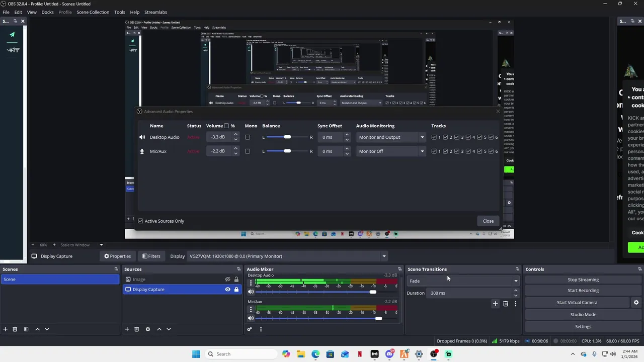The width and height of the screenshot is (644, 362).
Task: Click the Stop Streaming button
Action: tap(583, 280)
